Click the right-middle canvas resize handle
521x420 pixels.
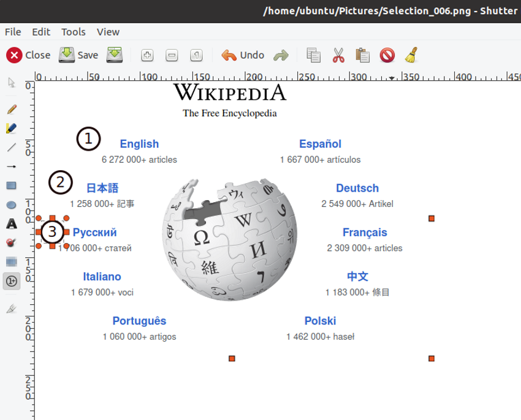click(x=432, y=218)
